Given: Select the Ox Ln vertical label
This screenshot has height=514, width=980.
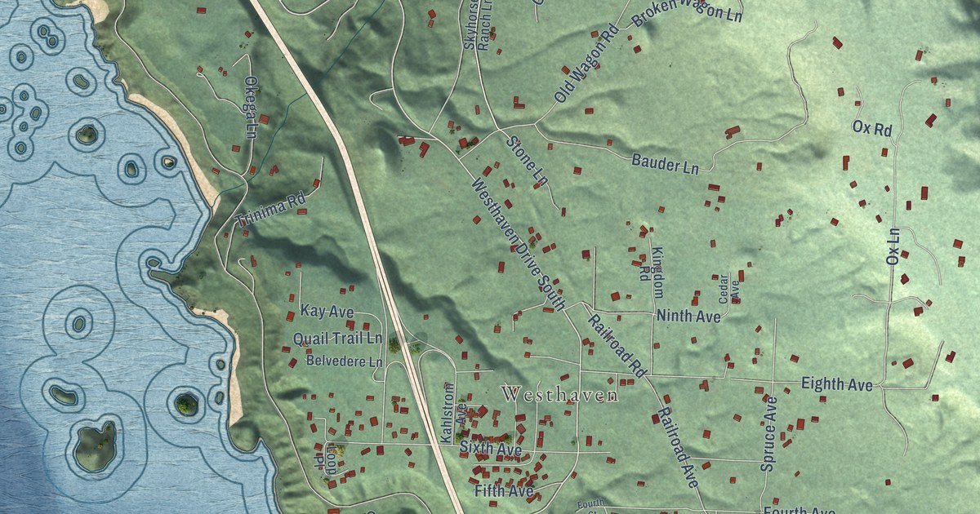Looking at the screenshot, I should (x=892, y=245).
